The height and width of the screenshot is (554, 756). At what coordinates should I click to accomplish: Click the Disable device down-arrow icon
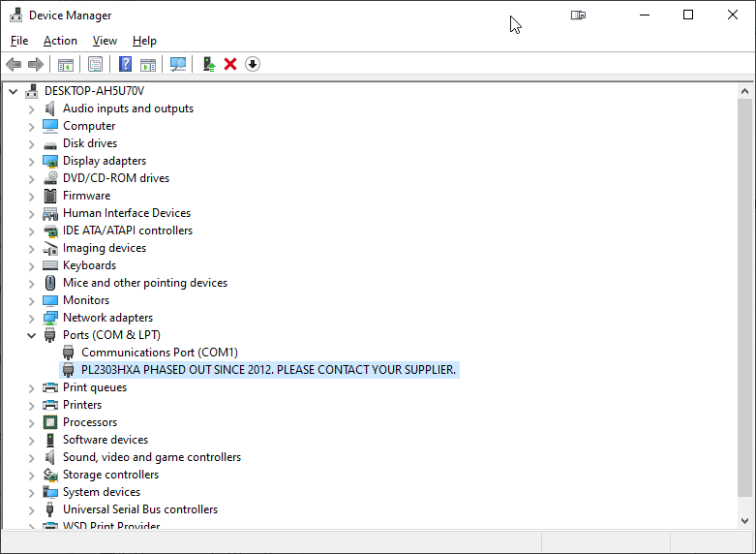tap(253, 64)
